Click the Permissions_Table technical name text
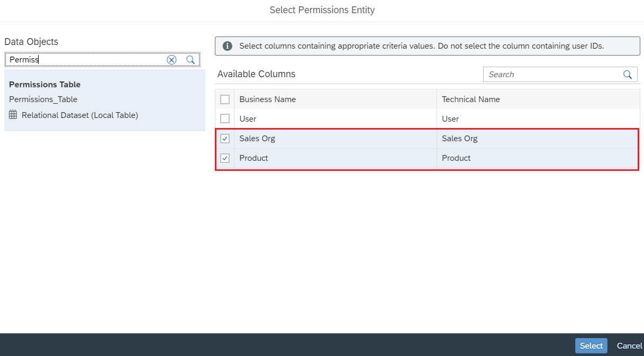644x356 pixels. coord(43,99)
